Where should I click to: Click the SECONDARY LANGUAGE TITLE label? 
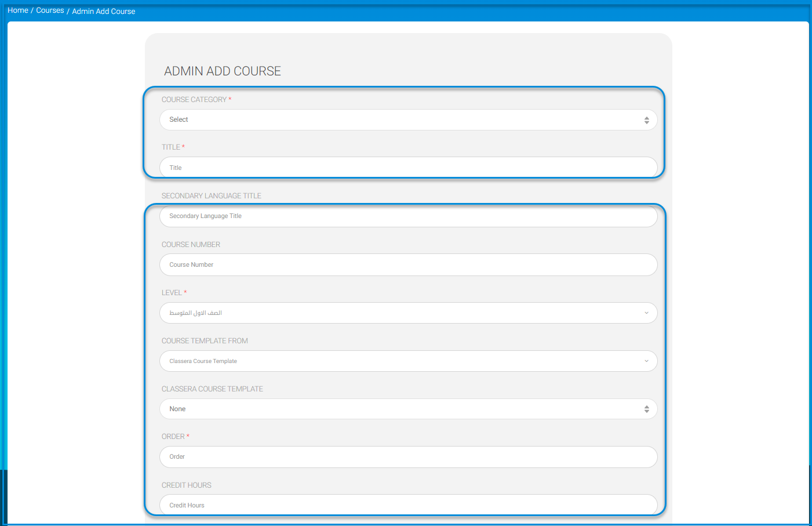(x=212, y=196)
